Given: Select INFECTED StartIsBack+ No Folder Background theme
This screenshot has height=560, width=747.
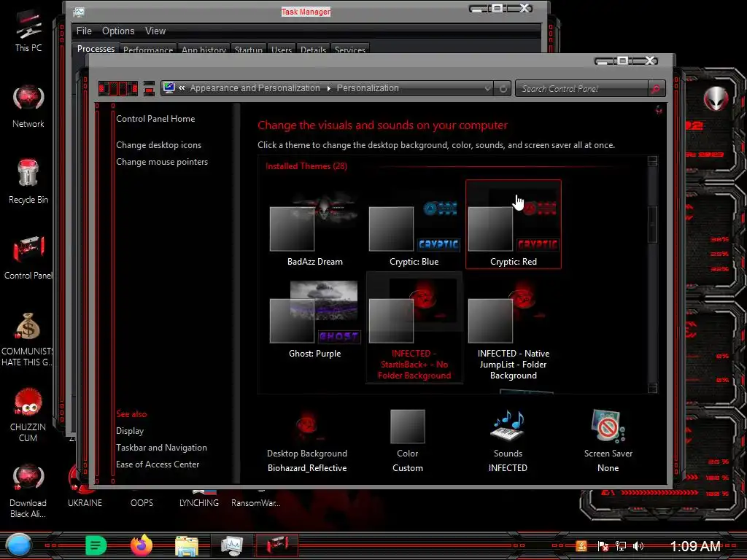Looking at the screenshot, I should (x=414, y=327).
